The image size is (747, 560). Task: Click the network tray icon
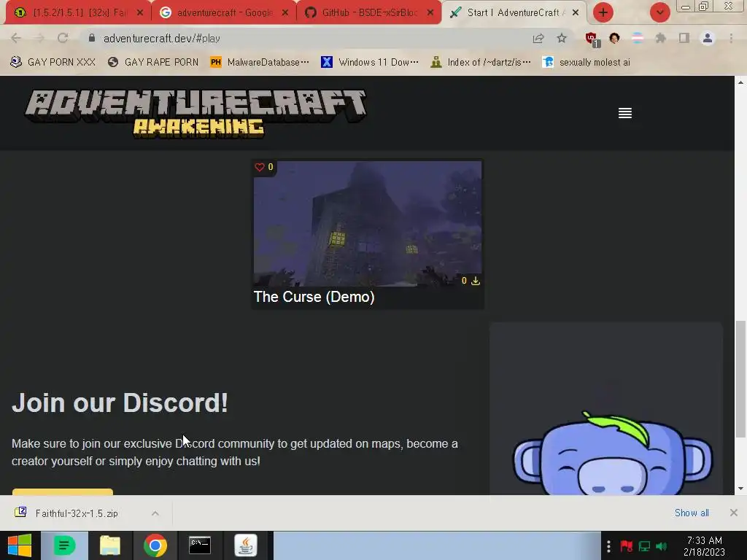click(644, 545)
